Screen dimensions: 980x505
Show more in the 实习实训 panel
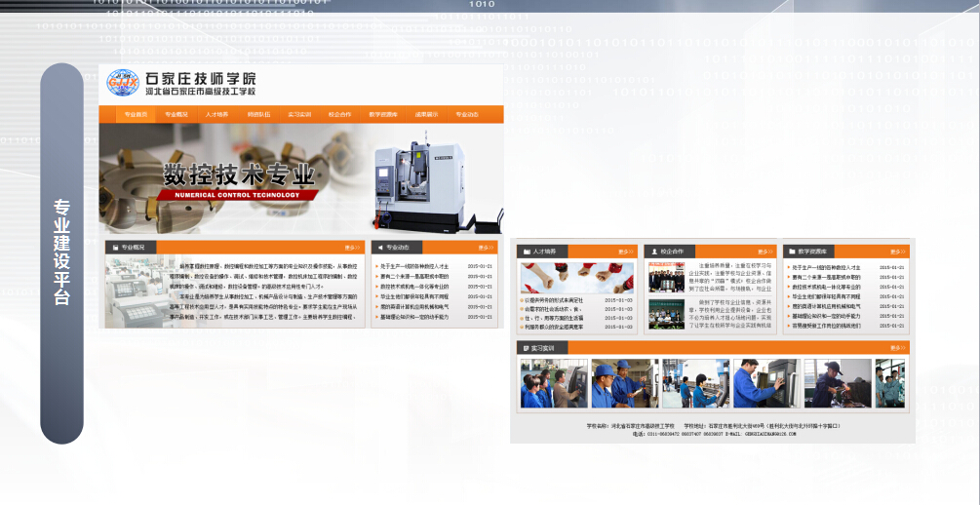(896, 348)
